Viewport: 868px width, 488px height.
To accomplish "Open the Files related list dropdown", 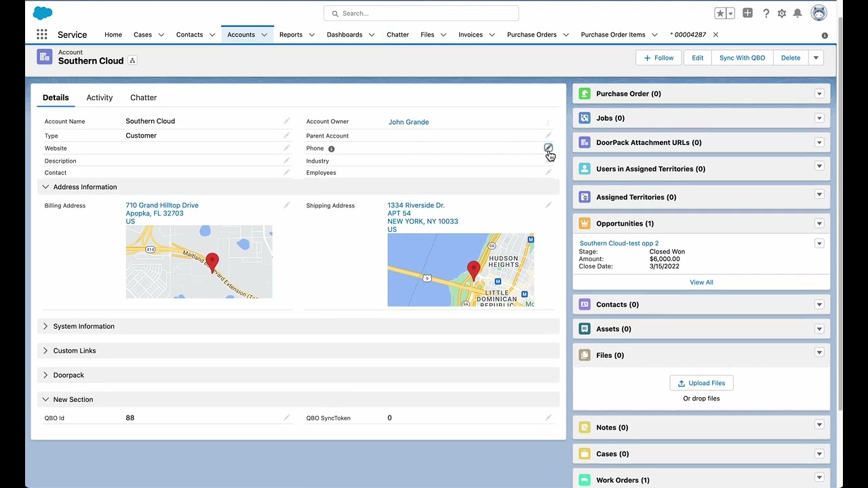I will (819, 352).
